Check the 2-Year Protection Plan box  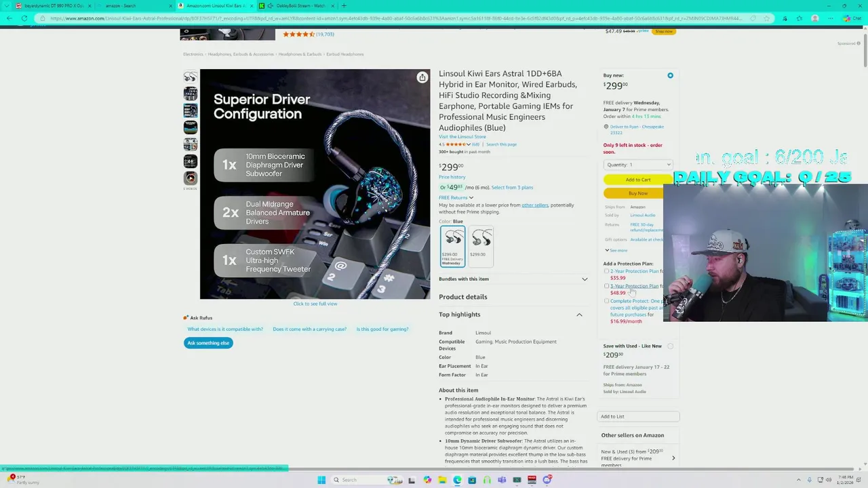coord(606,271)
